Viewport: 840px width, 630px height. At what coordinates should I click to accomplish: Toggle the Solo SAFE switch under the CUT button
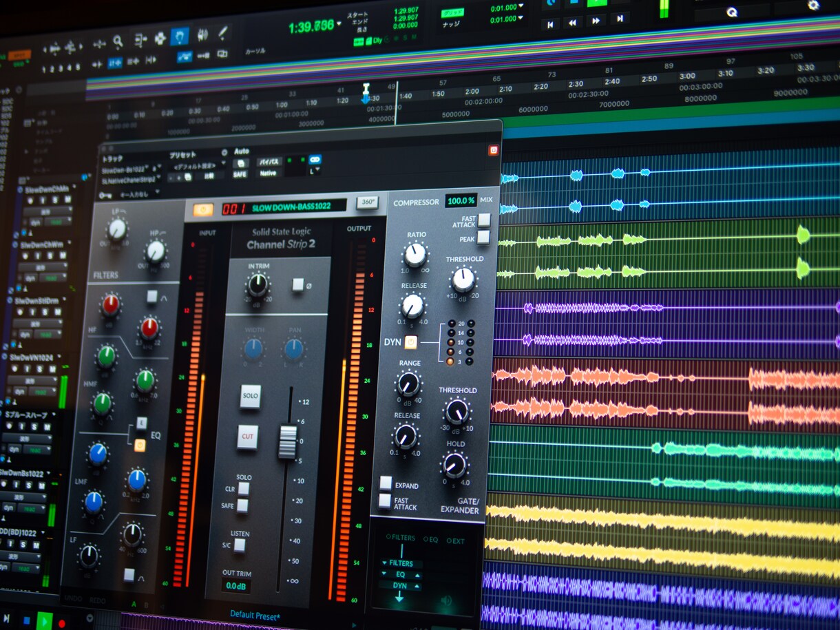[242, 505]
